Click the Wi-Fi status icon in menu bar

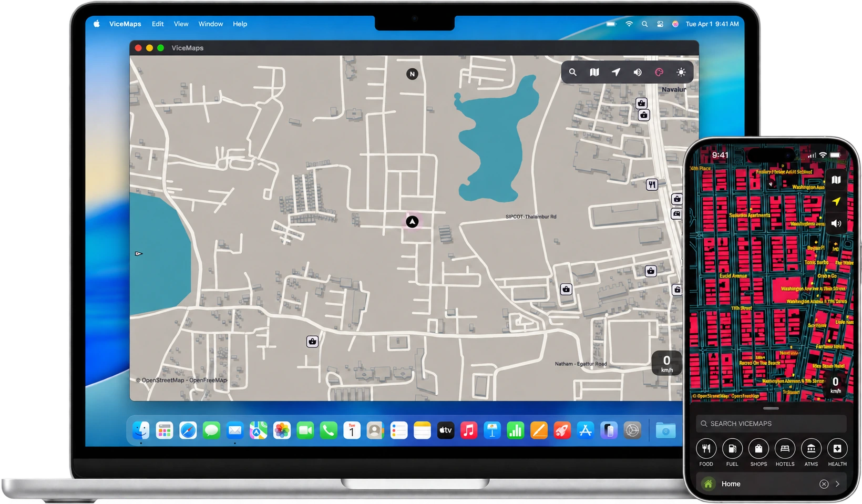point(629,24)
